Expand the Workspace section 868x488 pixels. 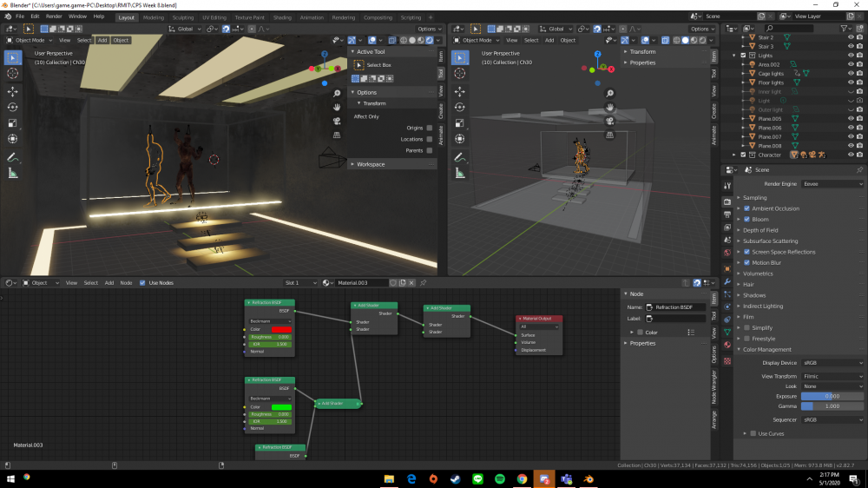(x=371, y=164)
